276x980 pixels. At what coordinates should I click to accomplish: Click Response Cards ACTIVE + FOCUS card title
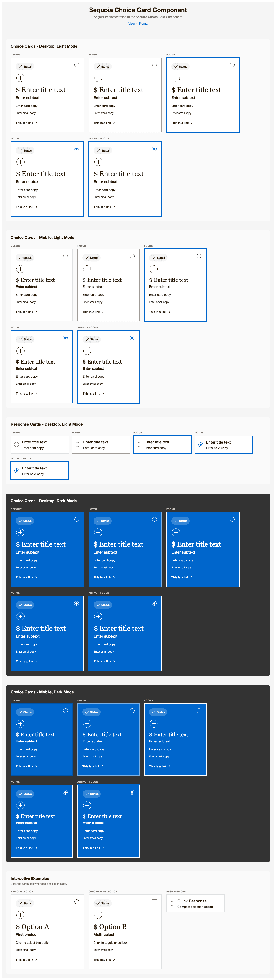pos(34,468)
